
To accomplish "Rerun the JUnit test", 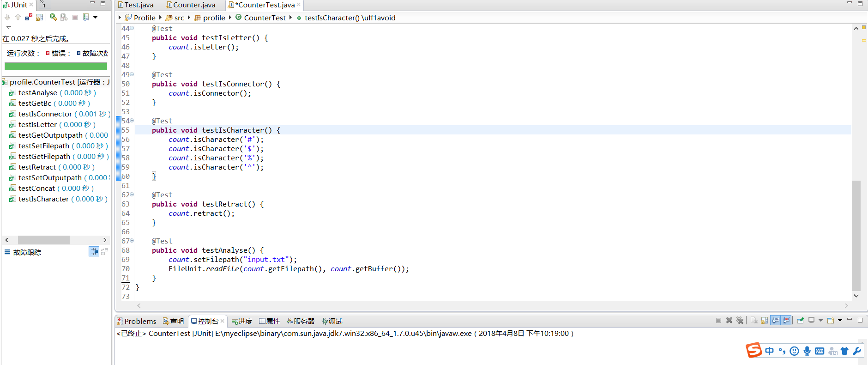I will pyautogui.click(x=54, y=18).
